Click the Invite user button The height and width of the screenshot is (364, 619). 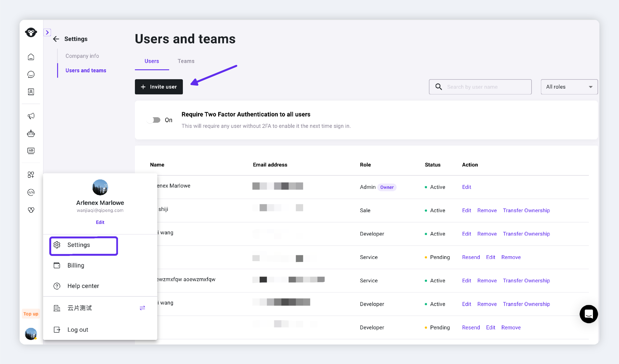159,87
